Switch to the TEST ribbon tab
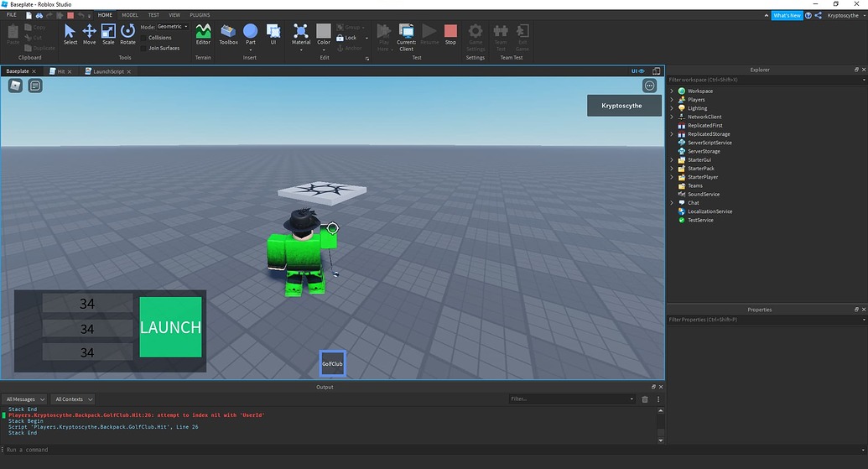This screenshot has width=868, height=469. 154,15
